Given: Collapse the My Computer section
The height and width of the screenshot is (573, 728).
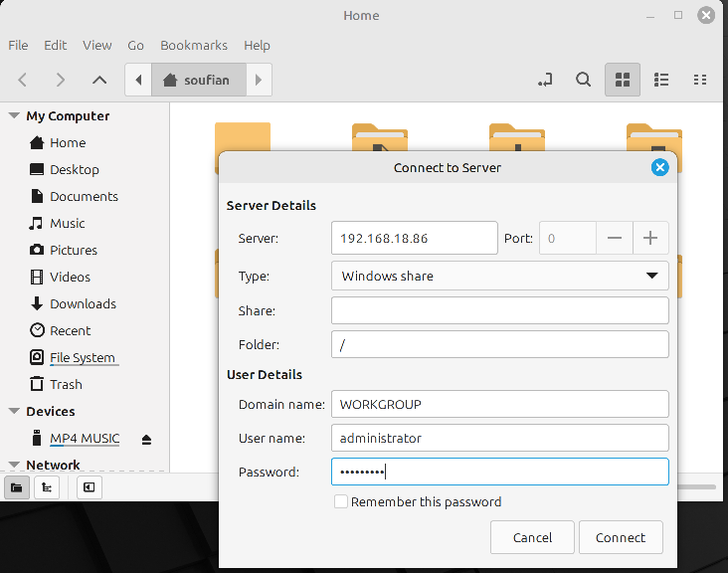Looking at the screenshot, I should point(14,115).
